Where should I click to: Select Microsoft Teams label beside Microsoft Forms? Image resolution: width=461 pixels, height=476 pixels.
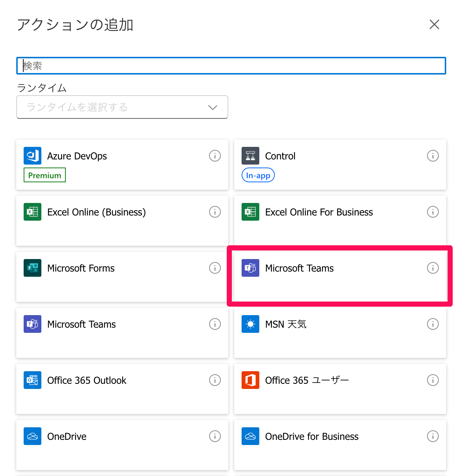pyautogui.click(x=300, y=268)
